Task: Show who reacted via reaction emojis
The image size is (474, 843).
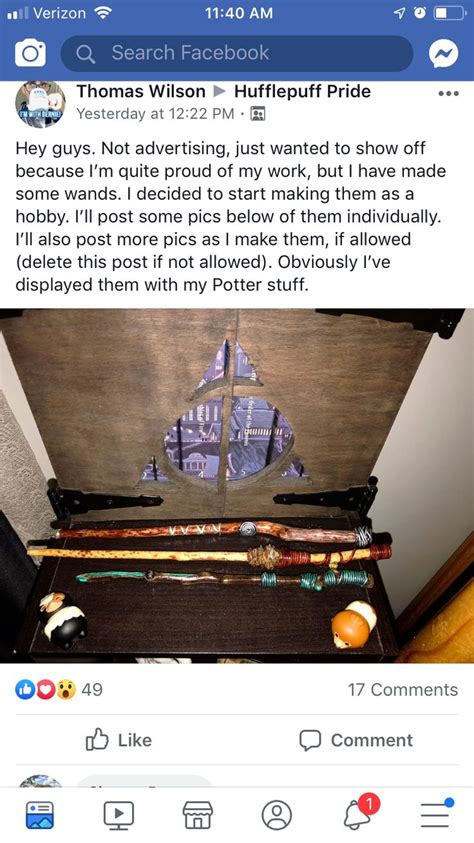Action: [x=46, y=689]
